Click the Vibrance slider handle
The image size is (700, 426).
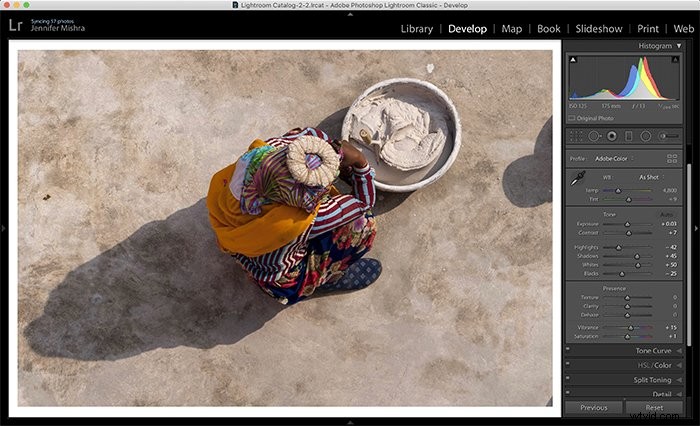coord(631,328)
